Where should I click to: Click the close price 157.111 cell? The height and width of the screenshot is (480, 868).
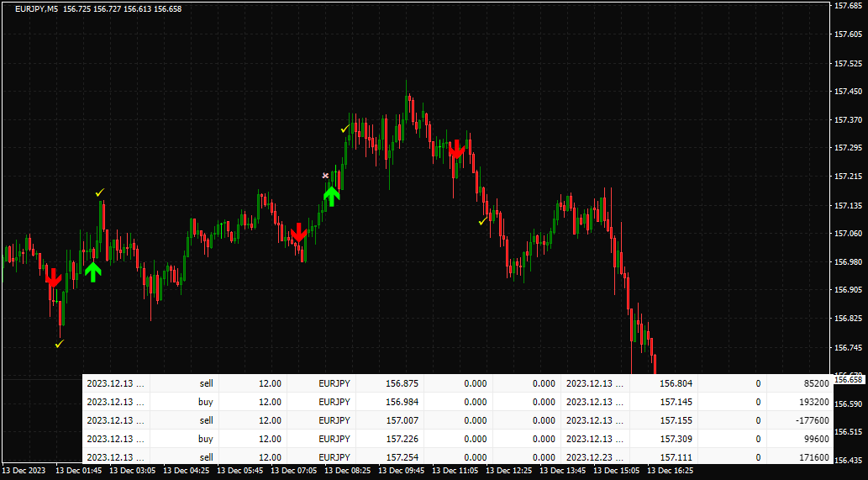click(663, 457)
